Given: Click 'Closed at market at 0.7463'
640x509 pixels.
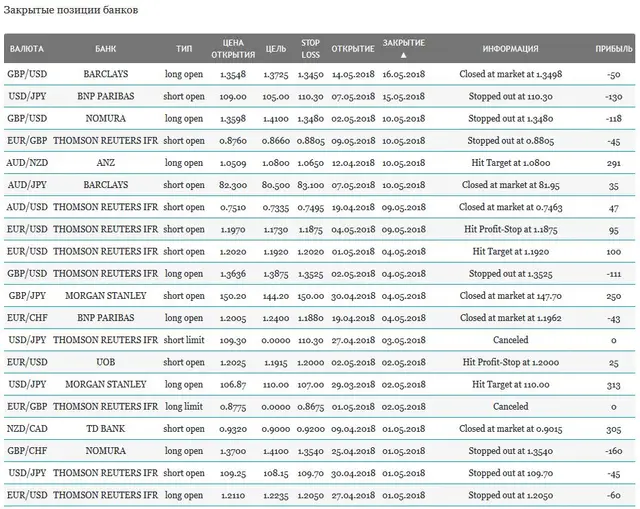Looking at the screenshot, I should (x=511, y=207).
